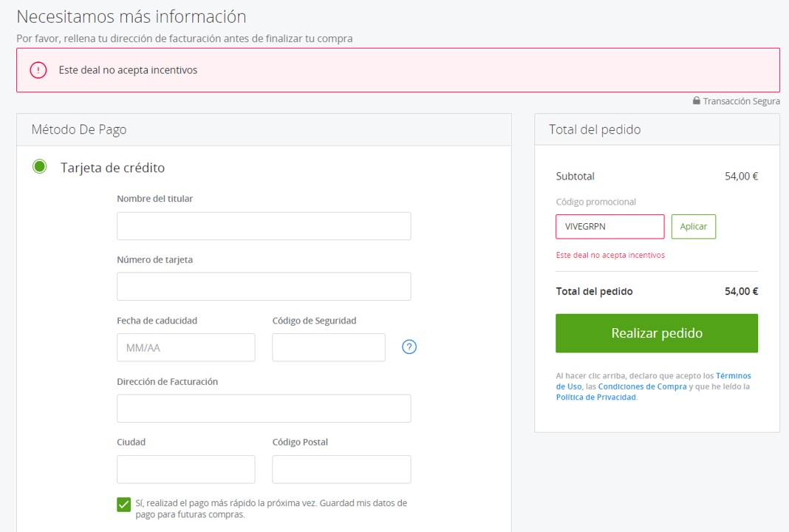Open the Condiciones de Compra link
This screenshot has width=789, height=532.
642,386
